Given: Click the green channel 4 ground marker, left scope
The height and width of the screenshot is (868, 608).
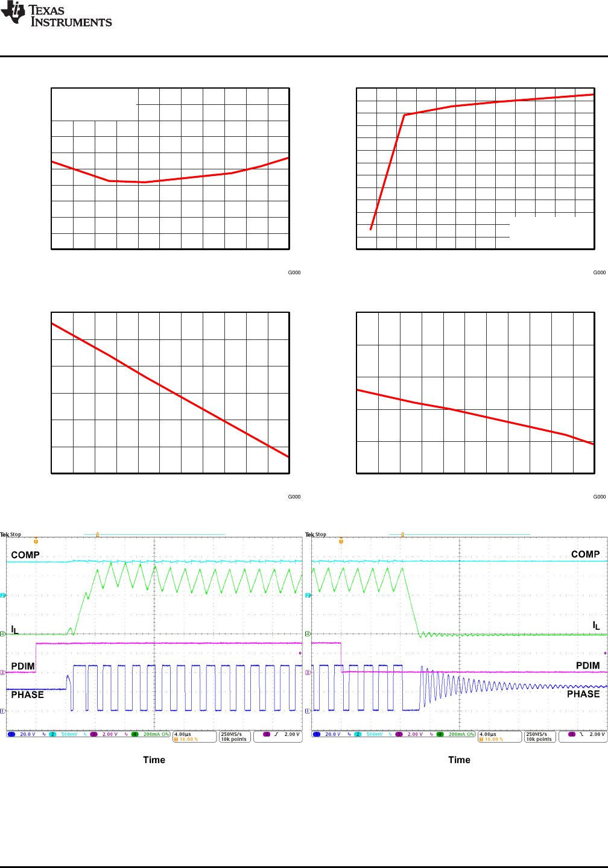Looking at the screenshot, I should [3, 634].
